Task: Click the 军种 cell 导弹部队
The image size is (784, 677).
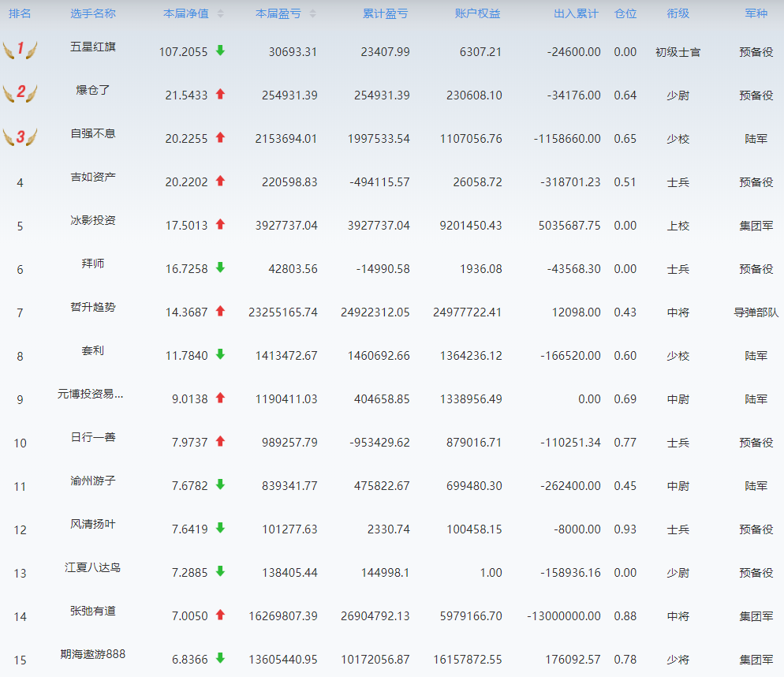Action: 756,312
